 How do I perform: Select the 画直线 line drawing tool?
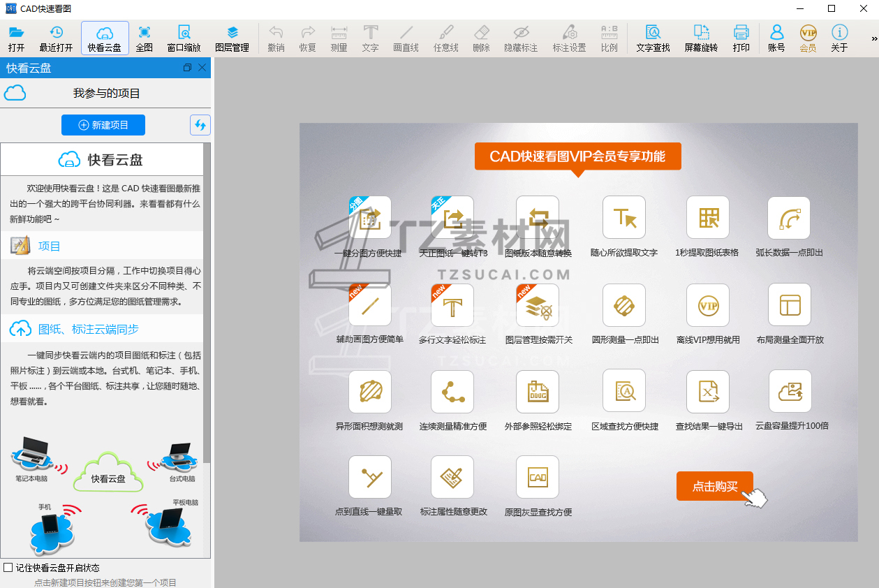click(406, 38)
